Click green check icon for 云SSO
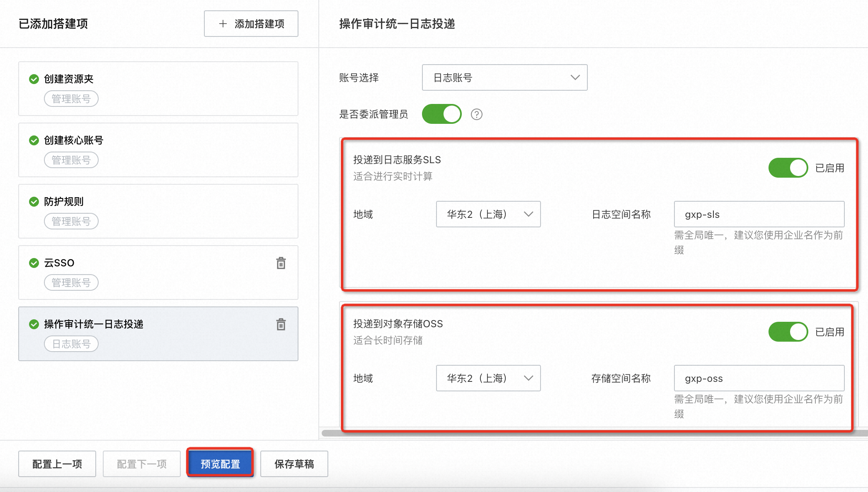Screen dimensions: 868x492 pyautogui.click(x=34, y=263)
